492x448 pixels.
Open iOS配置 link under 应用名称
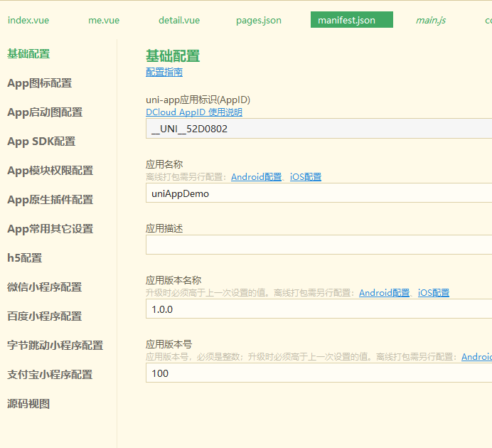coord(306,177)
